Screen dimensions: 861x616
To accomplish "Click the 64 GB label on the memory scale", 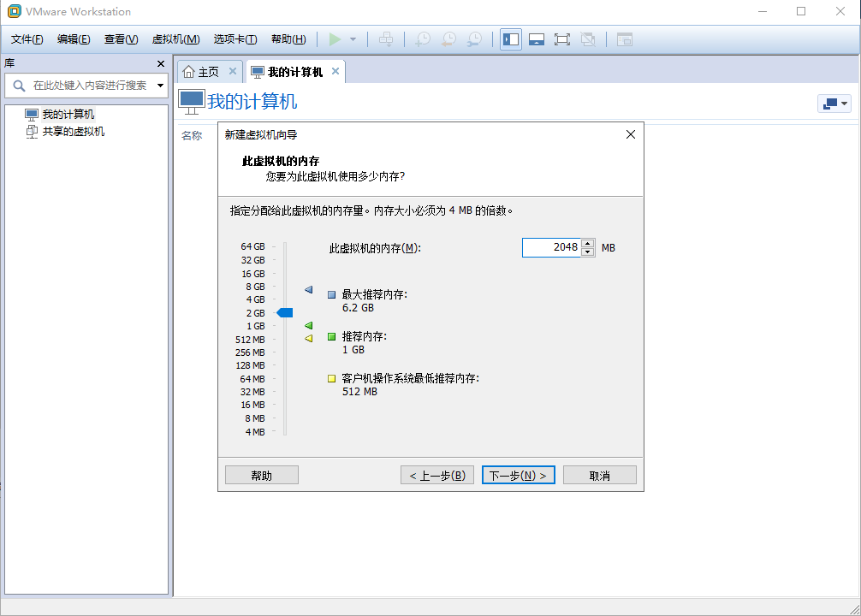I will pyautogui.click(x=252, y=246).
